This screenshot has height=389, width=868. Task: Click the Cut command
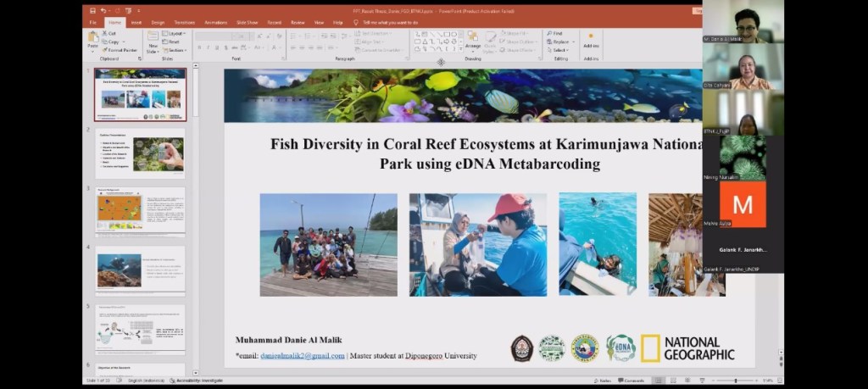pyautogui.click(x=112, y=33)
